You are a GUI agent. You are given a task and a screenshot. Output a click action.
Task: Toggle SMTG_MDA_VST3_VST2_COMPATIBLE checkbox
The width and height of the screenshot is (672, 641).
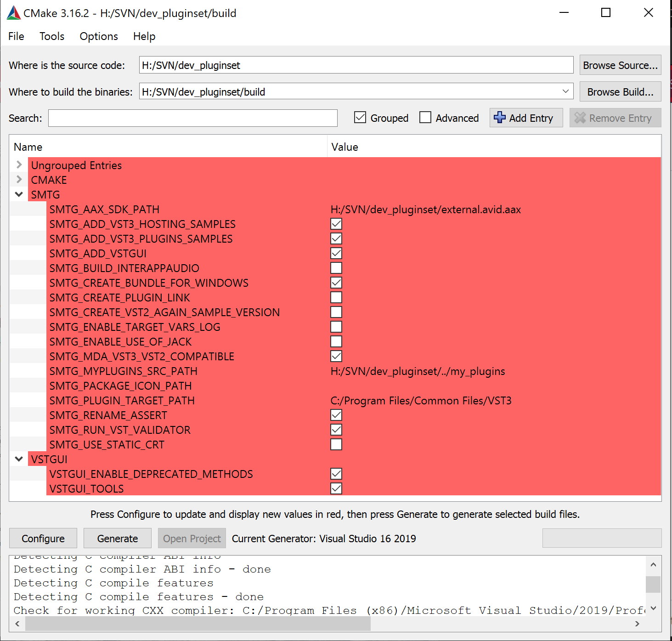[336, 356]
